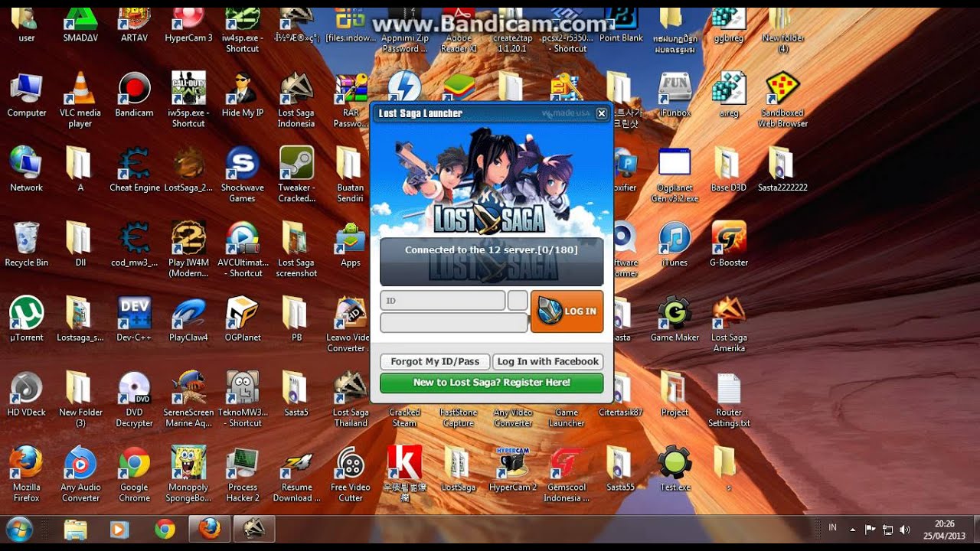Open Google Chrome desktop shortcut
The image size is (980, 551).
point(135,475)
